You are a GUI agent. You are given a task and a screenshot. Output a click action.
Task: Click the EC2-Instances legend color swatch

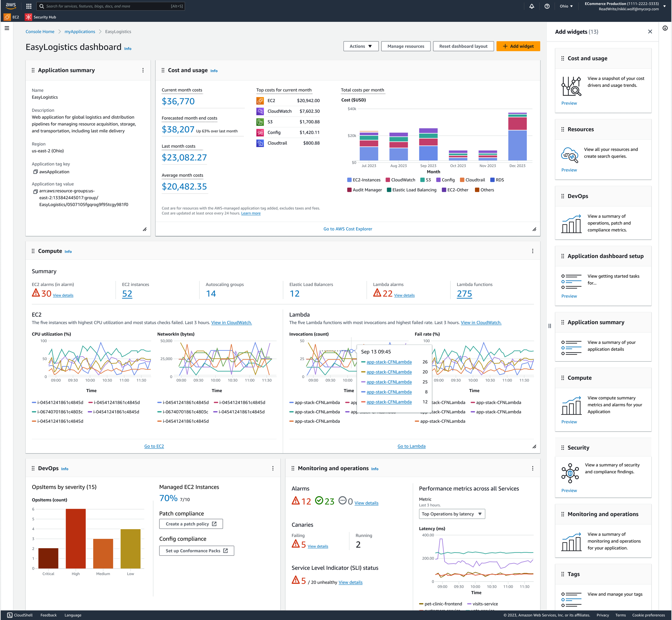349,180
